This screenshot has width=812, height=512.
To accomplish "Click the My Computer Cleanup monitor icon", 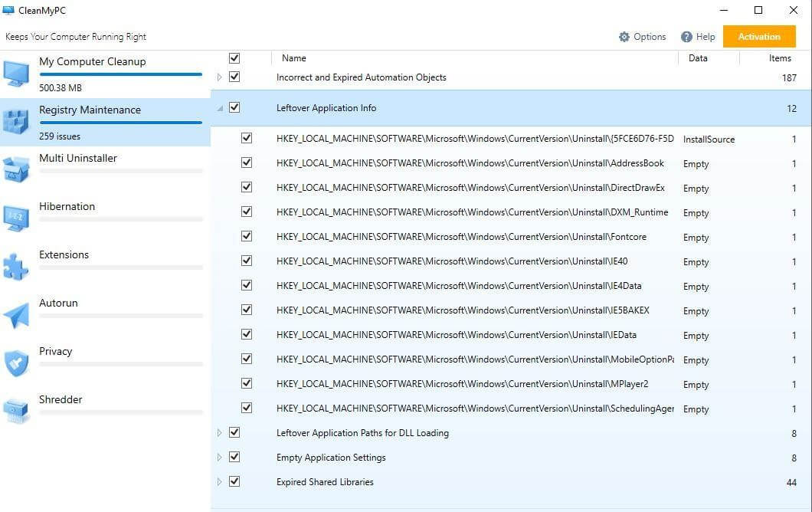I will click(x=16, y=73).
